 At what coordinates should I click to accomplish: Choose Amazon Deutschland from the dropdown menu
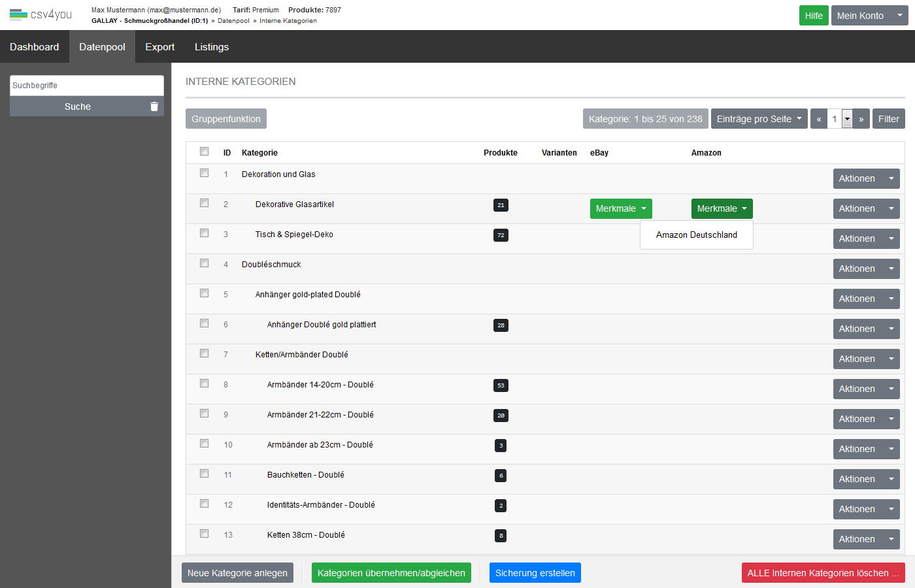[696, 235]
